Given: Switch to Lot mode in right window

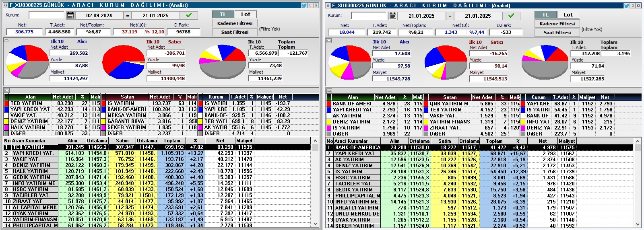Looking at the screenshot, I should 568,14.
